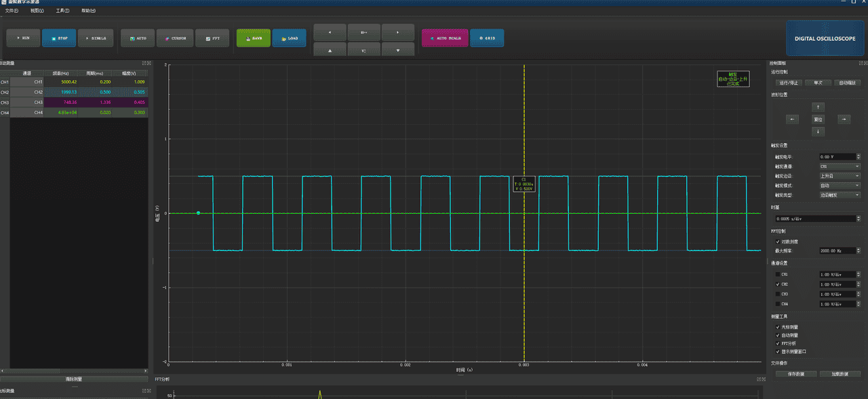
Task: Uncheck the CH2 channel checkbox
Action: (x=778, y=284)
